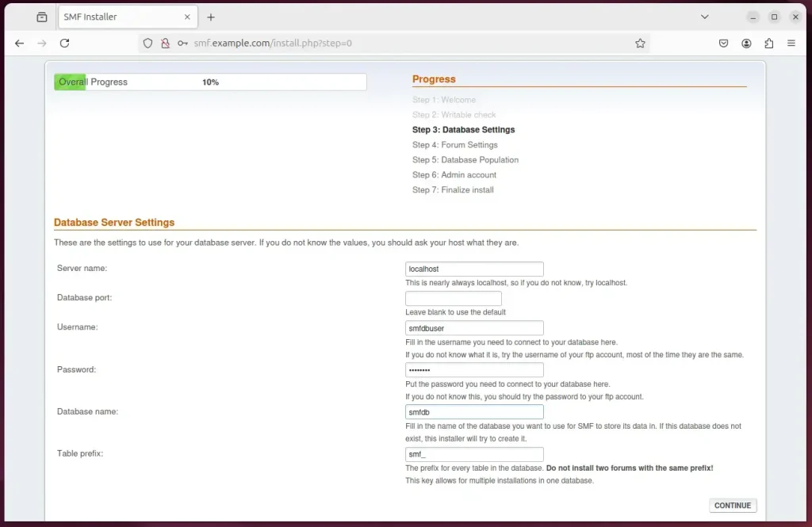Reload the SMF Installer page
The height and width of the screenshot is (527, 812).
click(64, 43)
